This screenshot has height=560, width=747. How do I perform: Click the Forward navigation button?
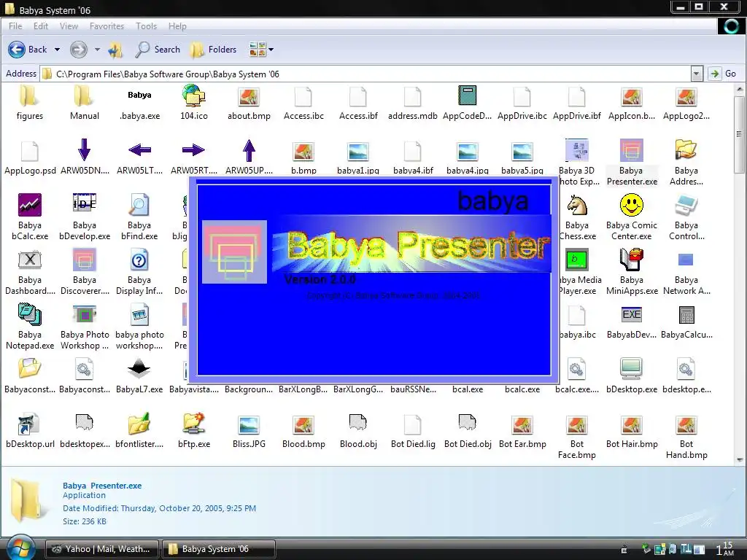coord(79,50)
